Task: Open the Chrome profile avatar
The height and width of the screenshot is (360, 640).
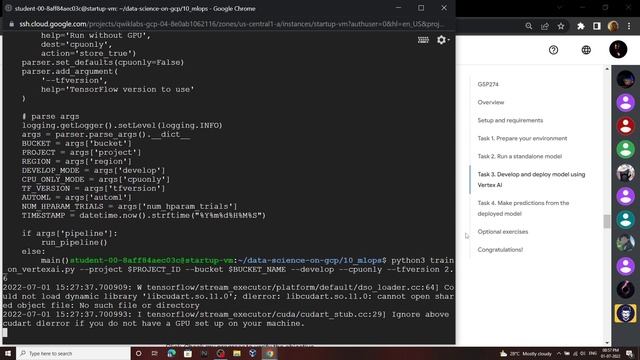Action: coord(613,26)
